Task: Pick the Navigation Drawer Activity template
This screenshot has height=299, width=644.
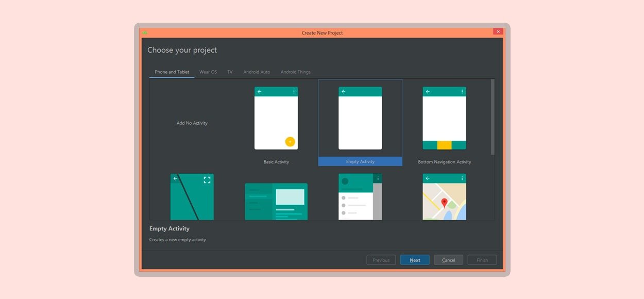Action: [x=360, y=197]
